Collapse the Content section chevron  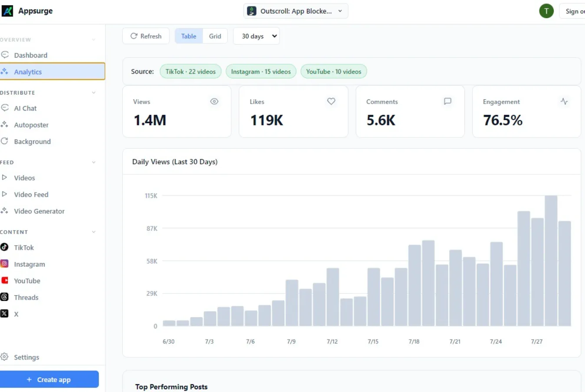[94, 232]
